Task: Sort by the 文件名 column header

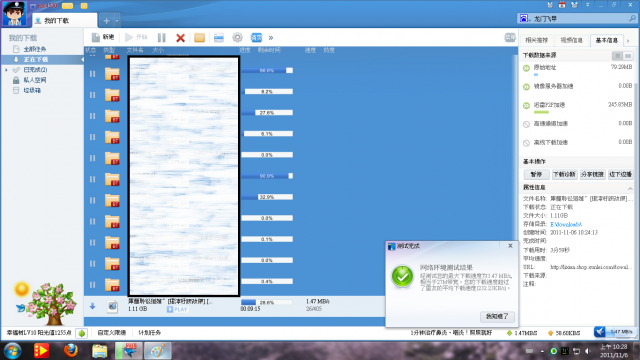Action: click(x=135, y=50)
